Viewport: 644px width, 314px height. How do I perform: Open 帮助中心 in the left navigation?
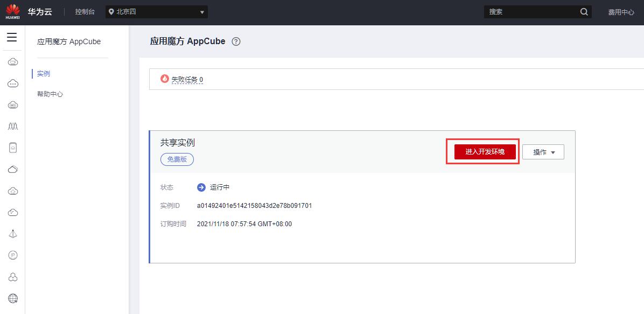coord(50,94)
